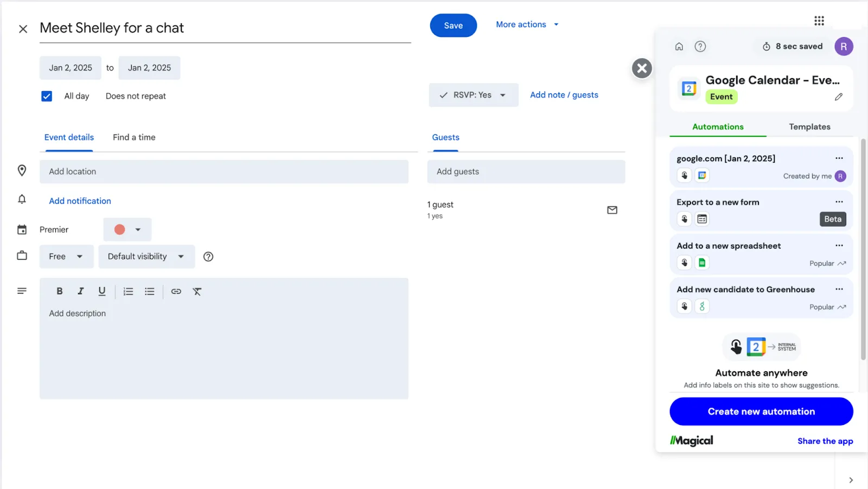Image resolution: width=868 pixels, height=489 pixels.
Task: Insert a bulleted list in description
Action: point(150,291)
